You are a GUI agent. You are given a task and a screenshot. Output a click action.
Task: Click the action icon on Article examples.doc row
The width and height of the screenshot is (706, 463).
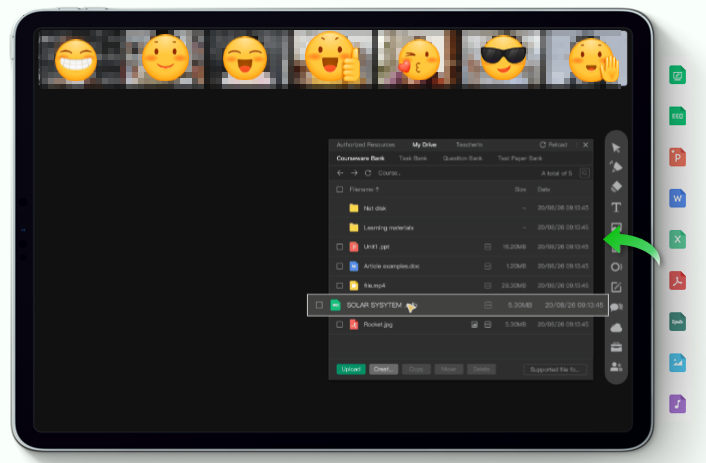point(488,266)
